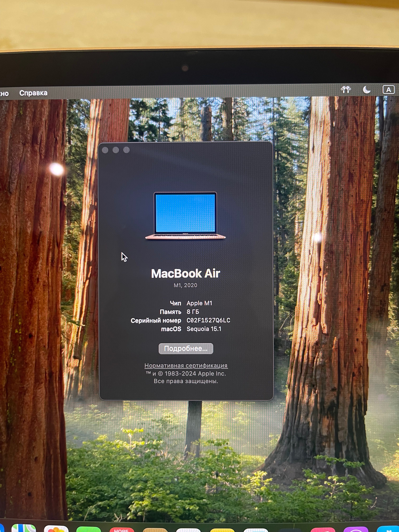The width and height of the screenshot is (399, 532).
Task: Click the 'Чип' label
Action: click(176, 303)
